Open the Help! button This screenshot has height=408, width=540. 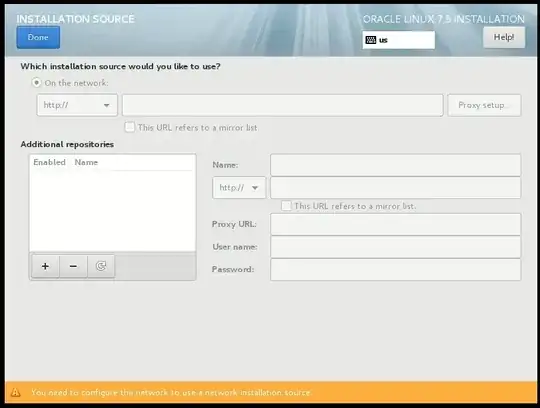pyautogui.click(x=504, y=37)
